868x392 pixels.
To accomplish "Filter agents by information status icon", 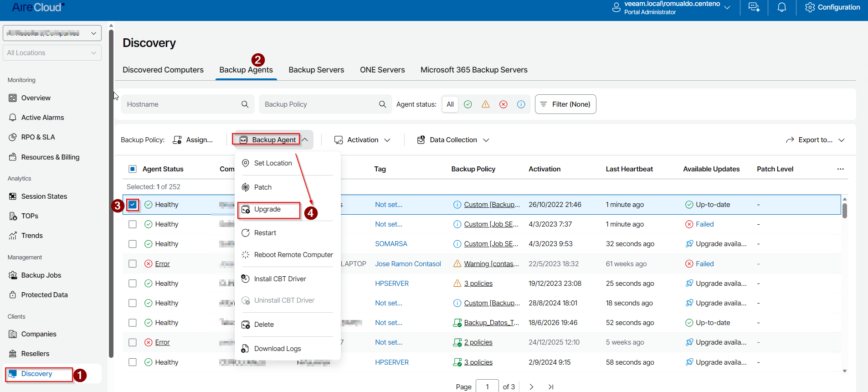I will (x=521, y=104).
